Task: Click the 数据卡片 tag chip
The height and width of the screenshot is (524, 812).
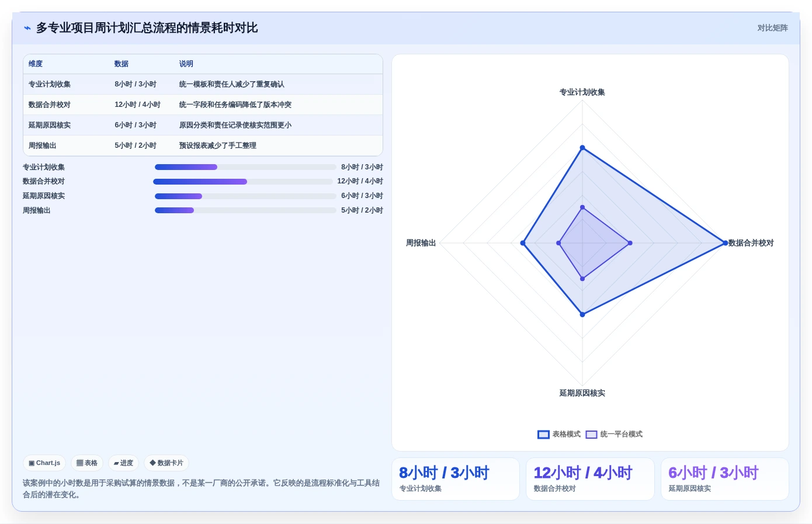Action: pyautogui.click(x=166, y=463)
